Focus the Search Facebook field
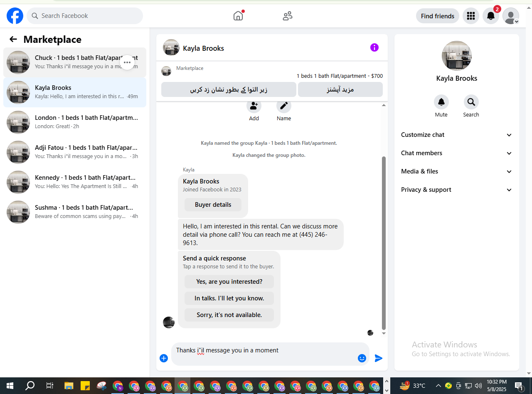 click(85, 16)
